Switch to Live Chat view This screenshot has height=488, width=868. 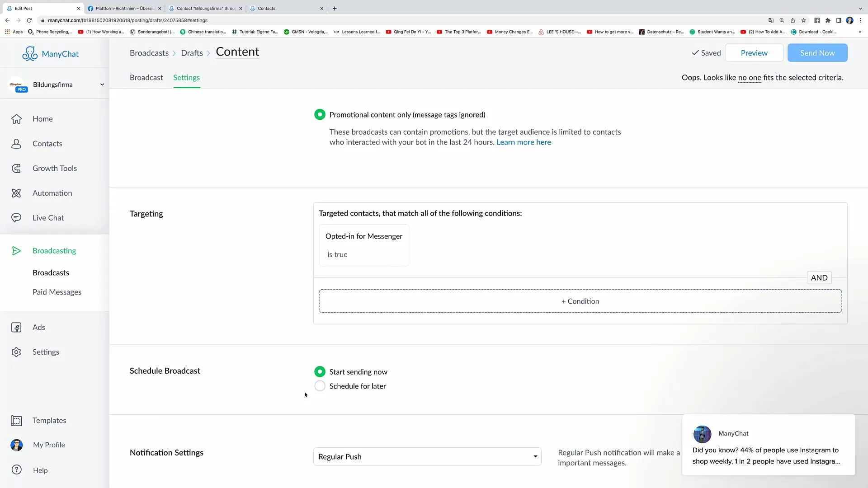[48, 217]
